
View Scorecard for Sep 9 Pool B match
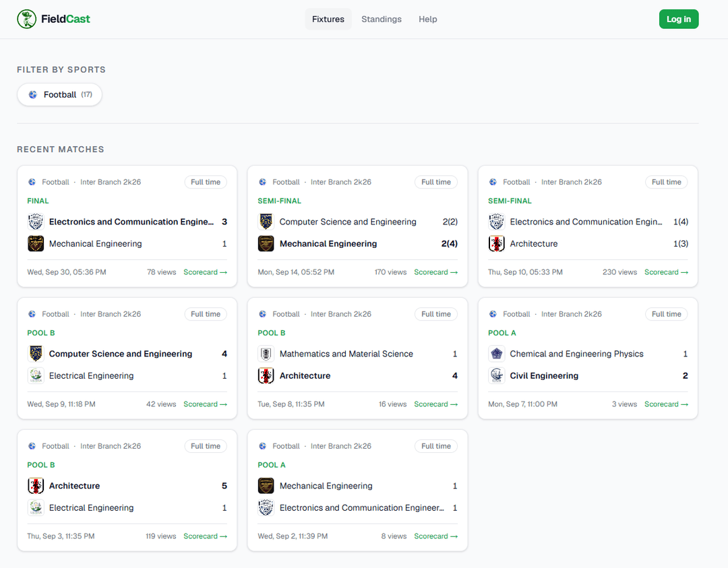[x=205, y=404]
